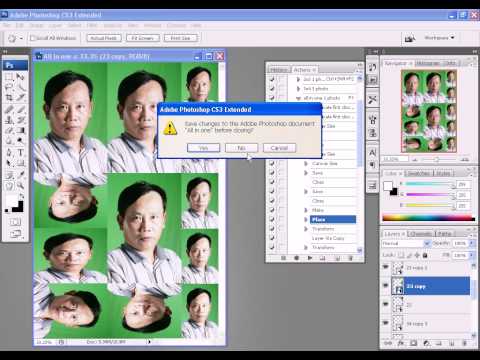The image size is (480, 360).
Task: Click the Add layer mask icon
Action: 414,343
